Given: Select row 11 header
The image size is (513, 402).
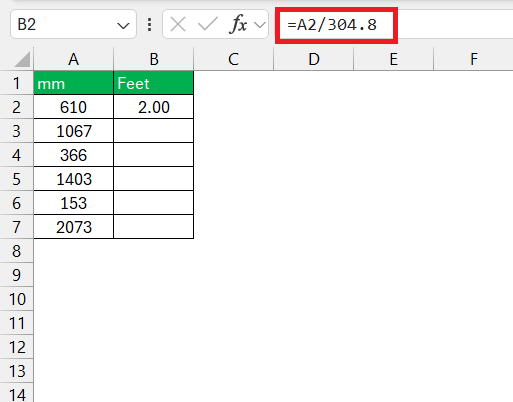Looking at the screenshot, I should point(17,323).
